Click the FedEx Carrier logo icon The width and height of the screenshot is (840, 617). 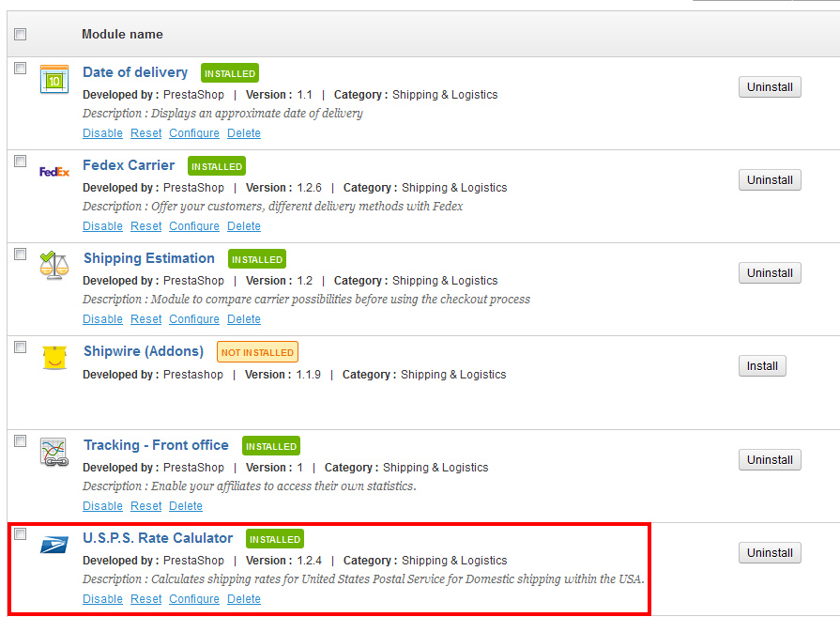click(54, 172)
